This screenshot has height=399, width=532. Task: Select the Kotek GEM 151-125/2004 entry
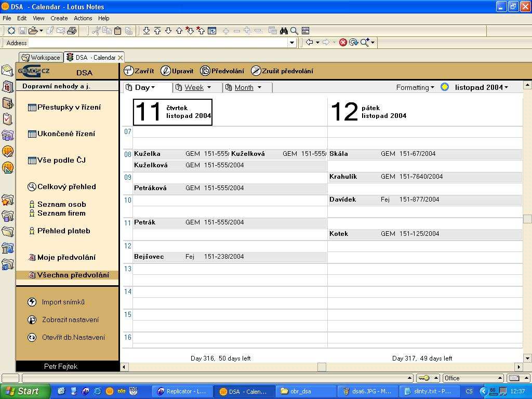425,234
